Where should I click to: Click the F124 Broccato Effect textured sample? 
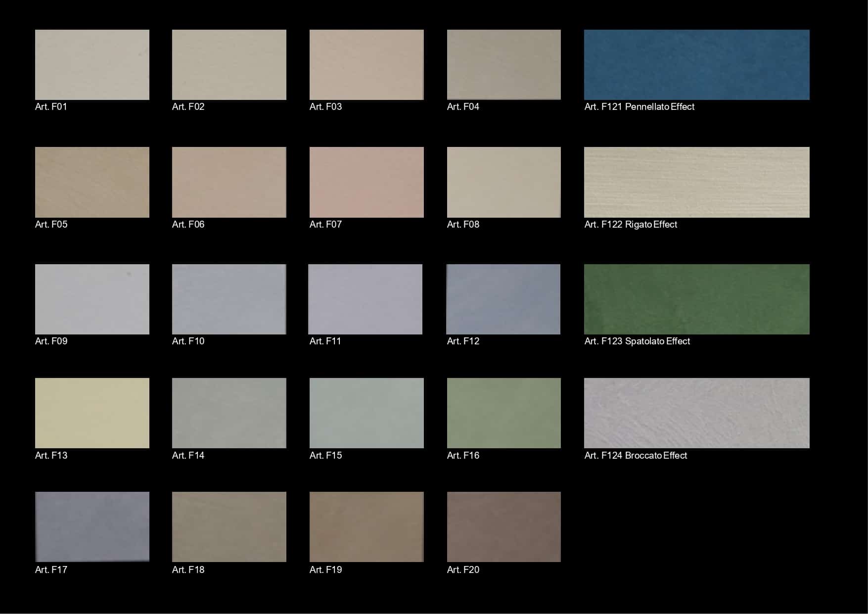[696, 413]
